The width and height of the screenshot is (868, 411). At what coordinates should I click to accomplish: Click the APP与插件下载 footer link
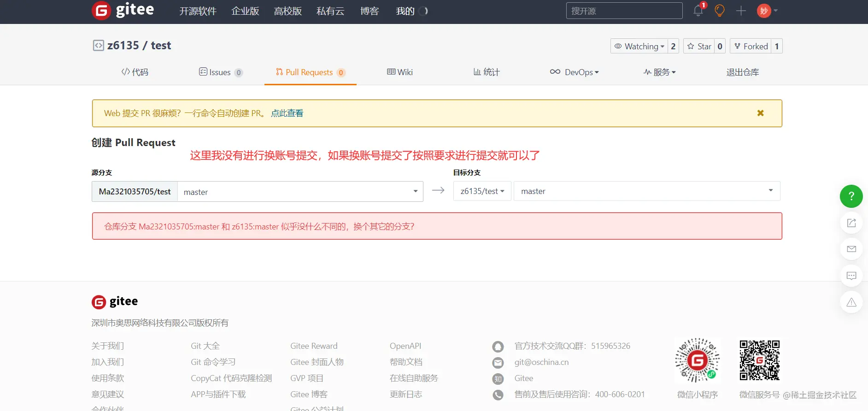pyautogui.click(x=218, y=394)
